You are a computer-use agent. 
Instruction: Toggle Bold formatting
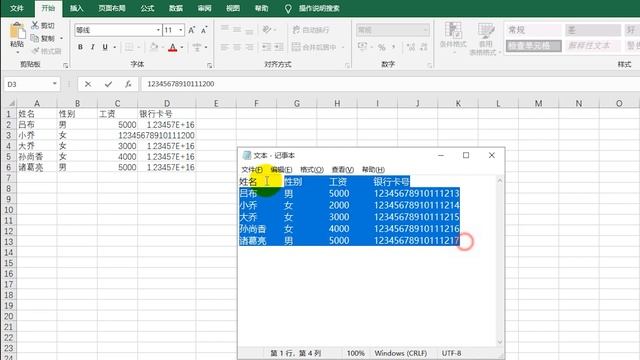80,47
